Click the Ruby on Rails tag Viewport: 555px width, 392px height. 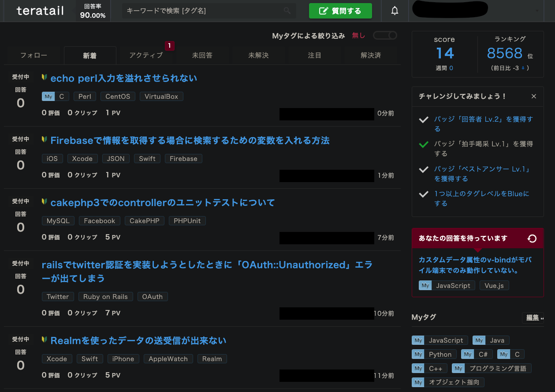(x=106, y=297)
